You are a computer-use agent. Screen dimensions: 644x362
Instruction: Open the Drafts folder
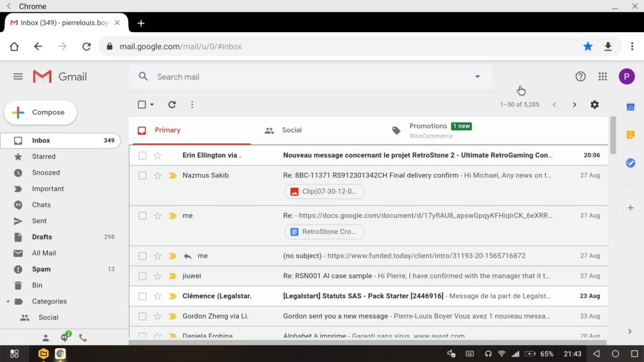coord(42,237)
